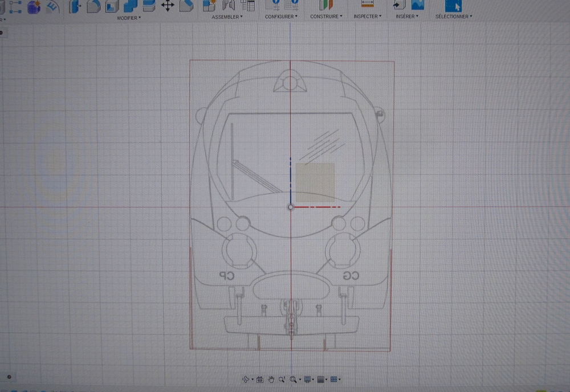The width and height of the screenshot is (570, 392).
Task: Click the New Component icon
Action: 209,5
